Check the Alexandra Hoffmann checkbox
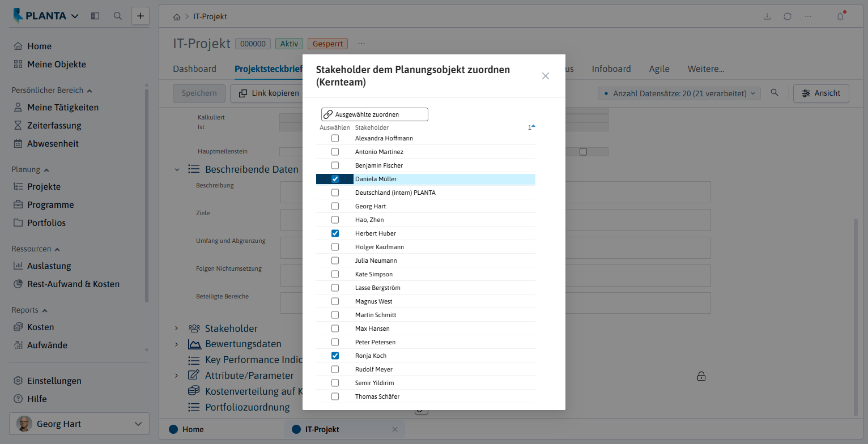The height and width of the screenshot is (444, 868). click(x=335, y=138)
